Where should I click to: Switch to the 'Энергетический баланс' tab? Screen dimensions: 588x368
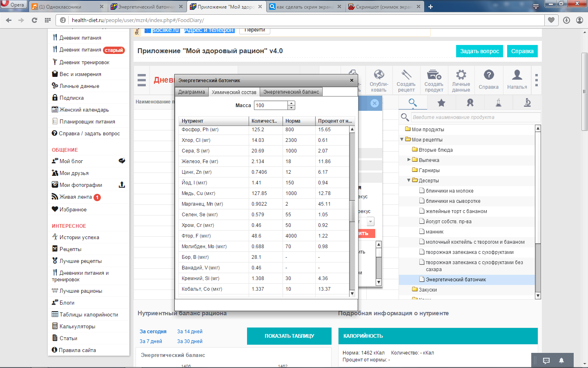point(291,92)
